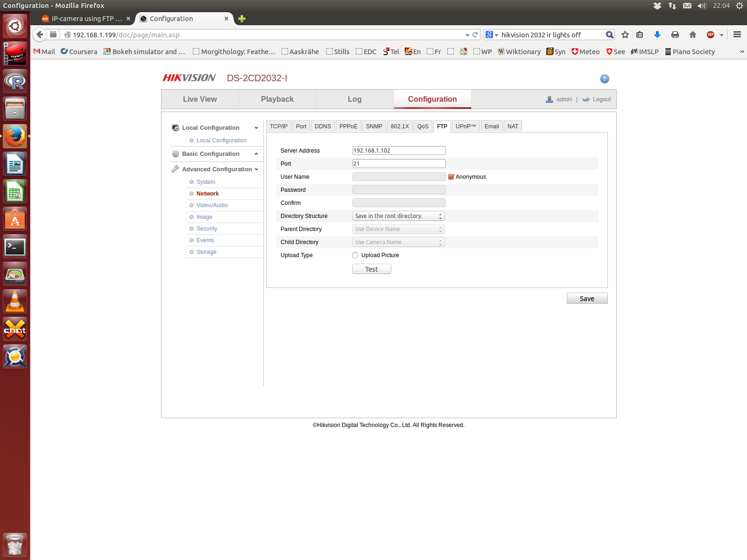The height and width of the screenshot is (560, 747).
Task: Uncheck the Anonymous checkbox
Action: 451,177
